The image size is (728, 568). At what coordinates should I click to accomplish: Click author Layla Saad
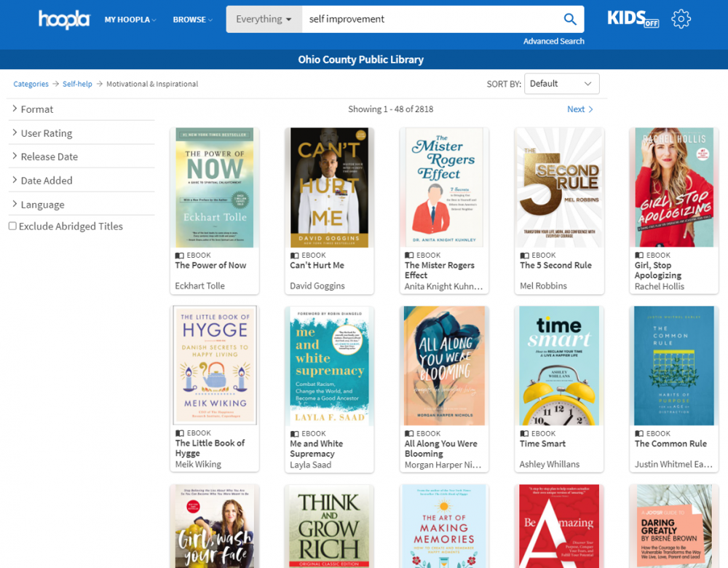[311, 465]
